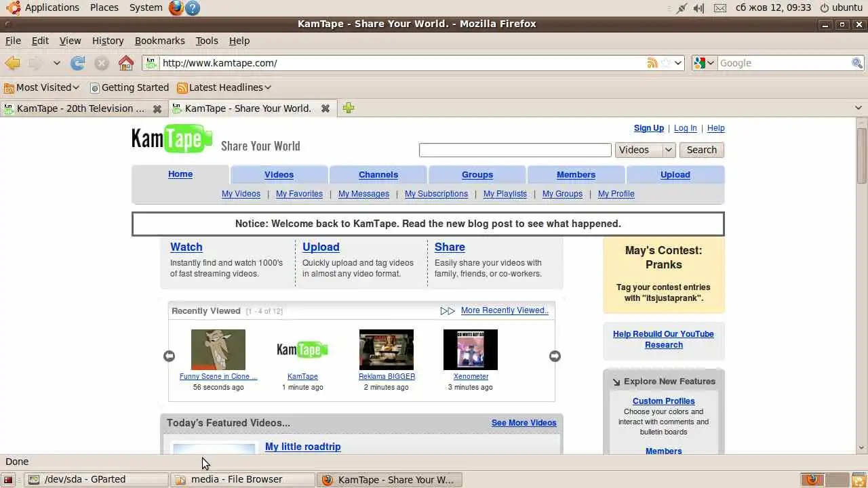Click the Reklama BIGGER video thumbnail

(x=387, y=350)
